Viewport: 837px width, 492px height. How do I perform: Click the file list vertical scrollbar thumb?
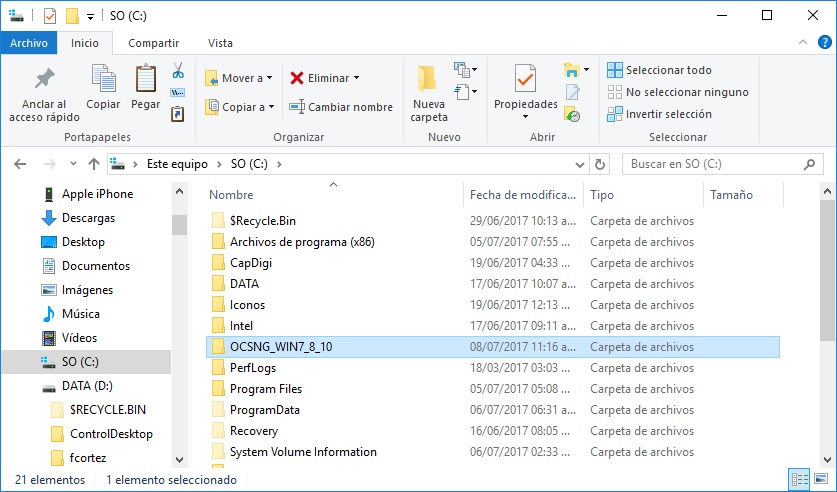click(x=827, y=271)
